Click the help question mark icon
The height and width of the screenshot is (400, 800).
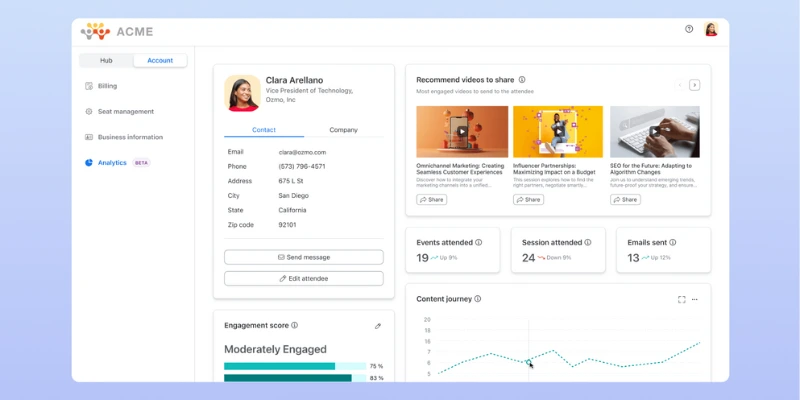tap(689, 29)
